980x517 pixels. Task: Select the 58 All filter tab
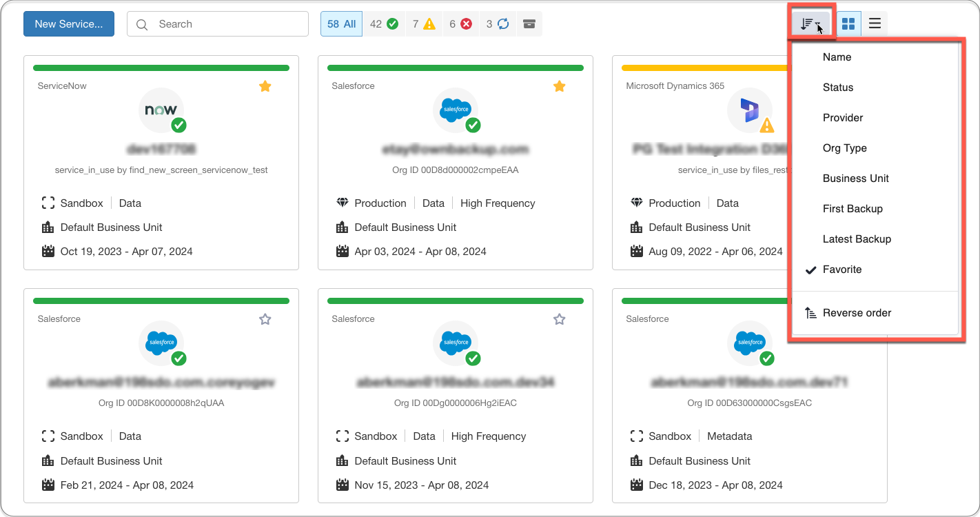(x=341, y=24)
